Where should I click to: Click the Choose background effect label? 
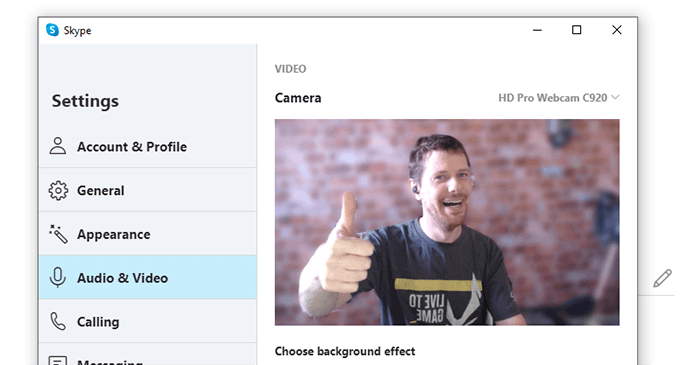tap(345, 351)
